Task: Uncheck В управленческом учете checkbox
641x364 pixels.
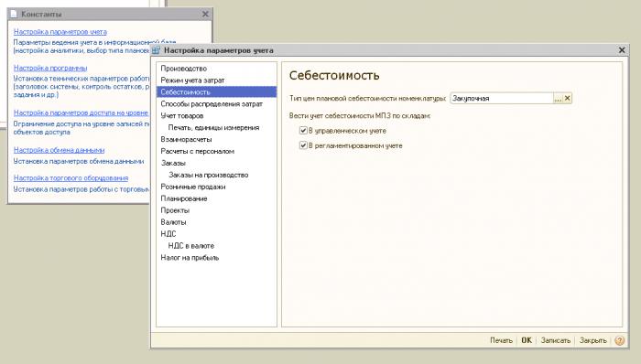Action: click(303, 131)
